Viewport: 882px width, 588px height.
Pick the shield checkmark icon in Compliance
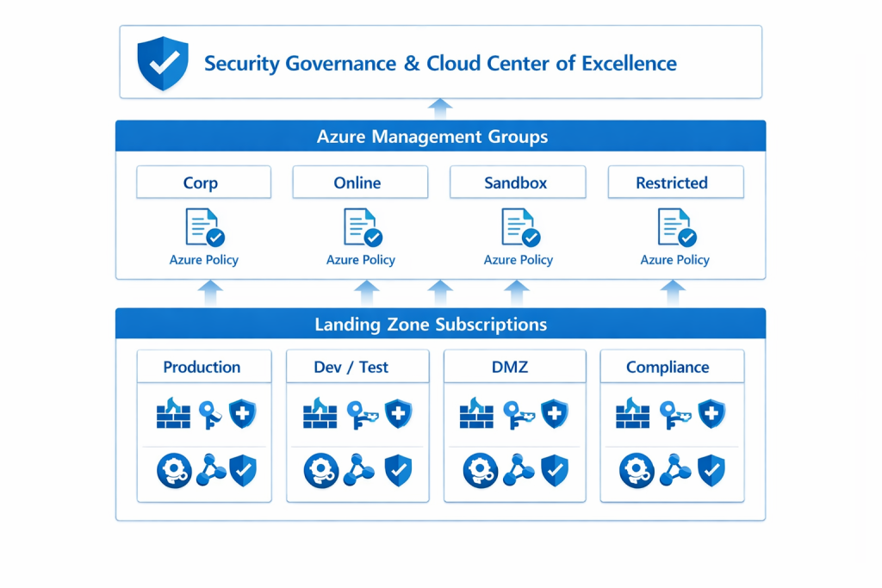pyautogui.click(x=711, y=471)
